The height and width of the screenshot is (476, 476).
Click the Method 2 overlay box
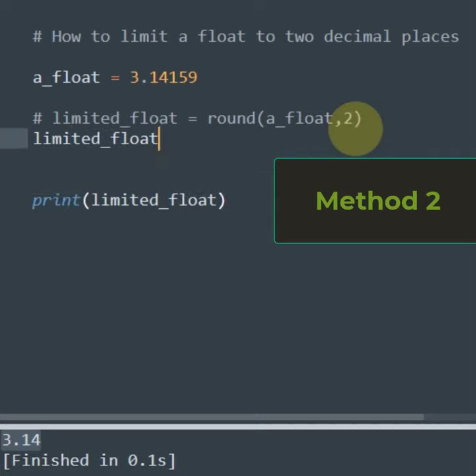pos(377,201)
